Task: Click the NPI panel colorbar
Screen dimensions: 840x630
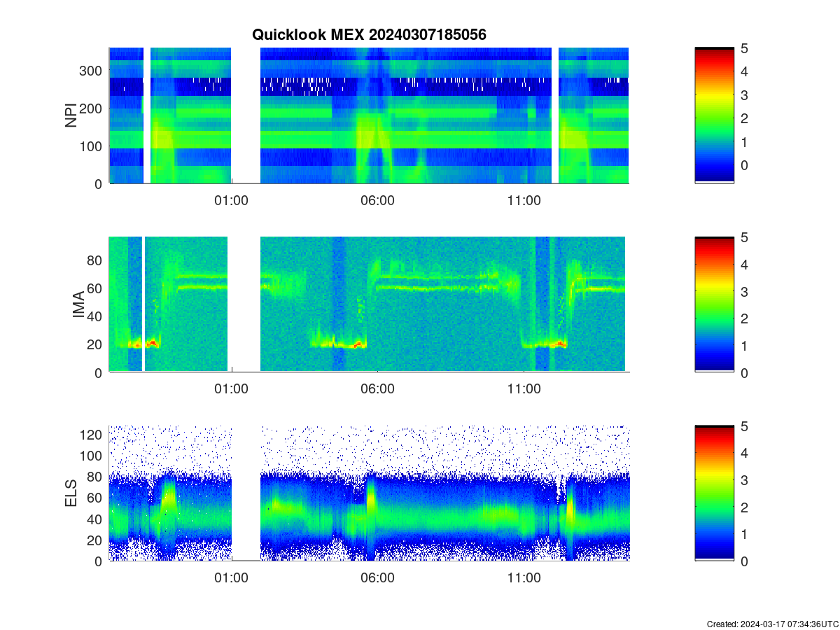Action: (714, 115)
